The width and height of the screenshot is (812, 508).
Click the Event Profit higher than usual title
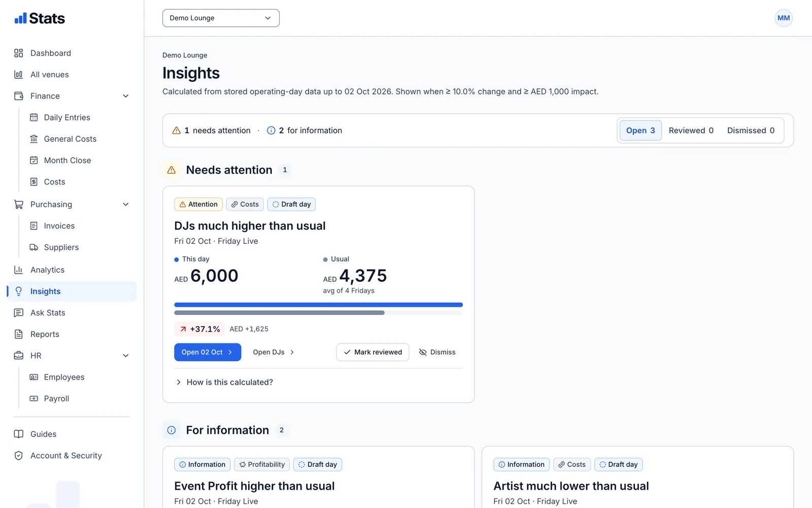pyautogui.click(x=254, y=486)
